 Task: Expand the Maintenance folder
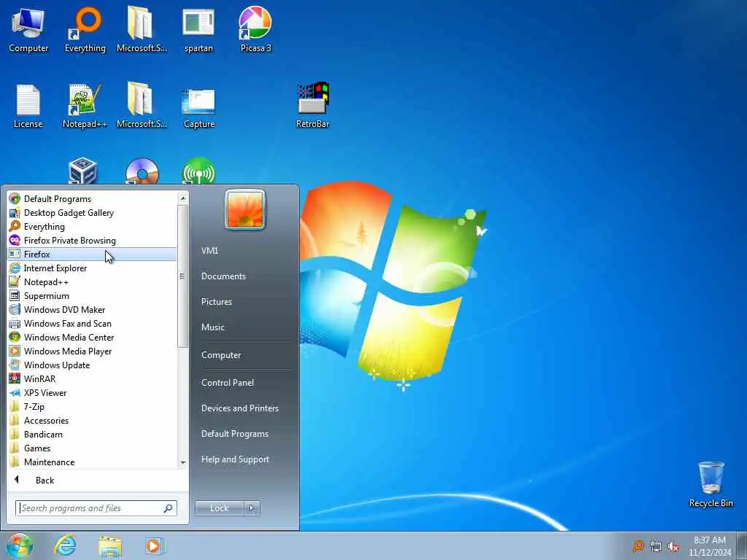point(93,462)
